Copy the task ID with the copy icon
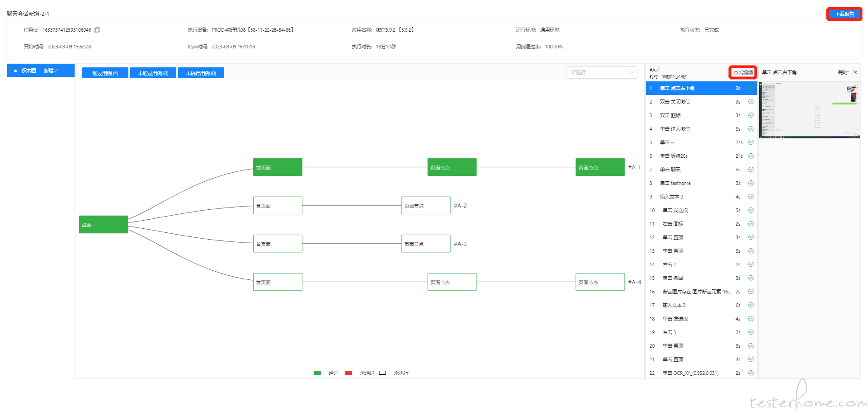Screen dimensions: 868x420 coord(97,30)
